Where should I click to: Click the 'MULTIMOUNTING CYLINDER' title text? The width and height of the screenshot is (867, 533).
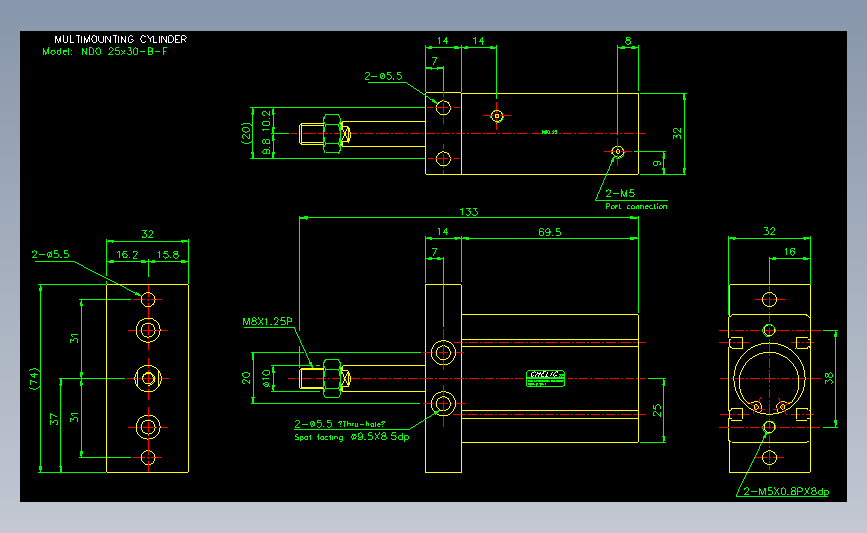click(121, 39)
